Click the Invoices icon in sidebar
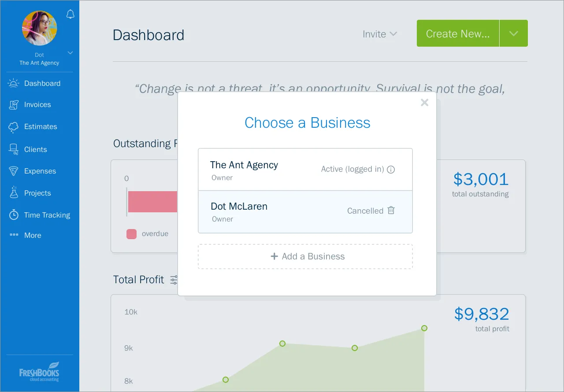The width and height of the screenshot is (564, 392). tap(14, 105)
